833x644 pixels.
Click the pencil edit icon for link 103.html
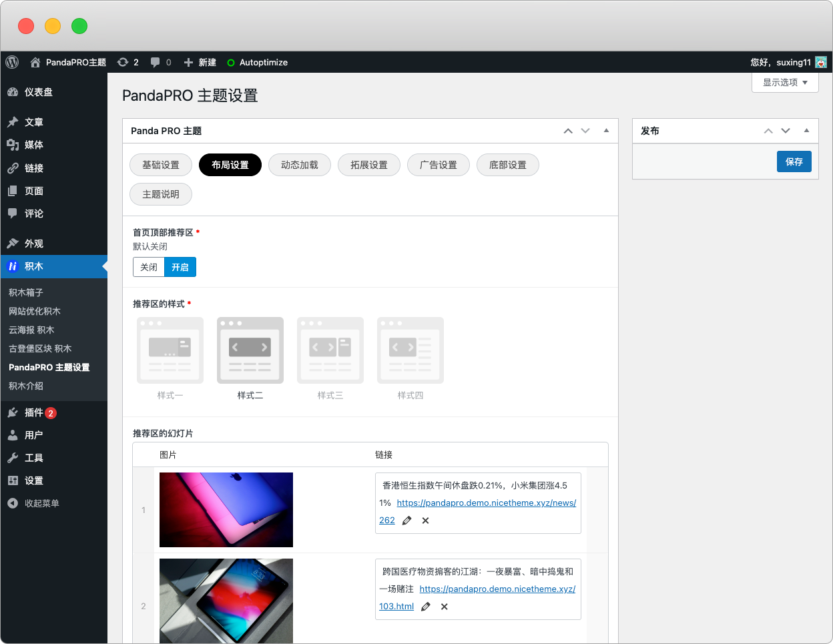click(x=426, y=607)
